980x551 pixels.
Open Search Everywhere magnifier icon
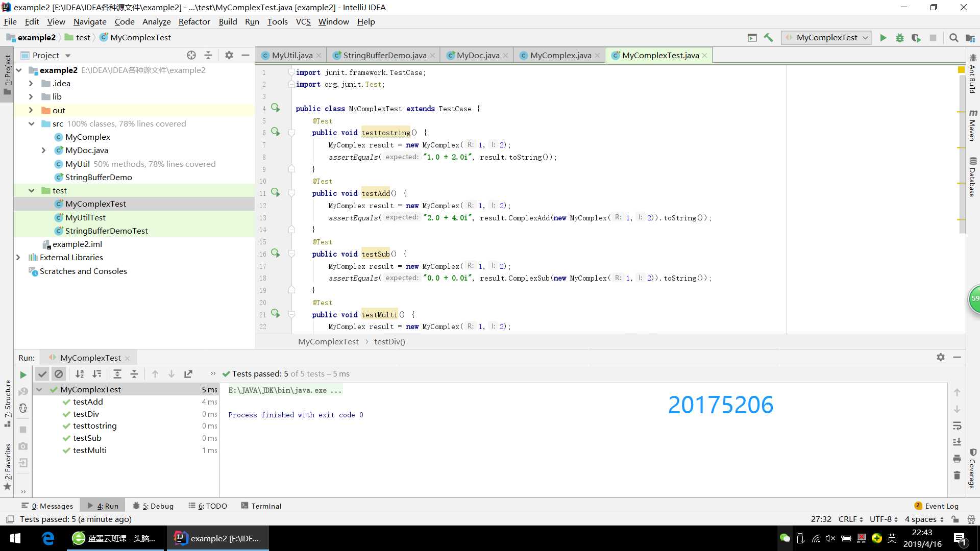click(x=953, y=38)
